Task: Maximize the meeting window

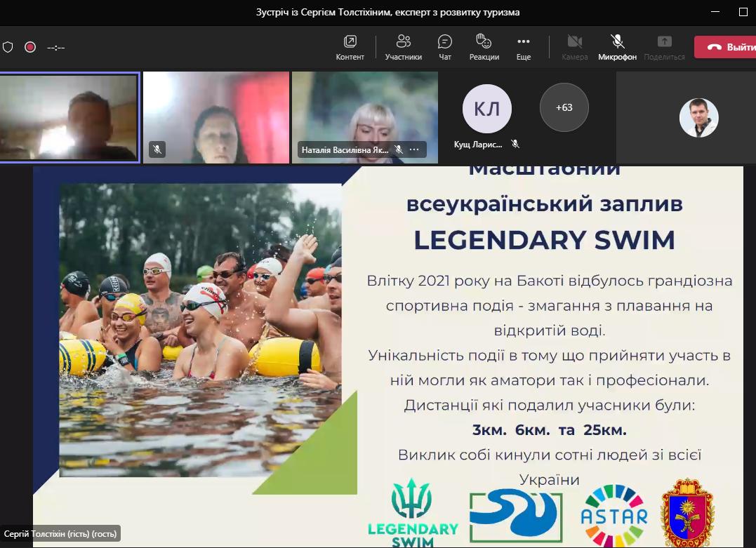Action: pyautogui.click(x=743, y=12)
